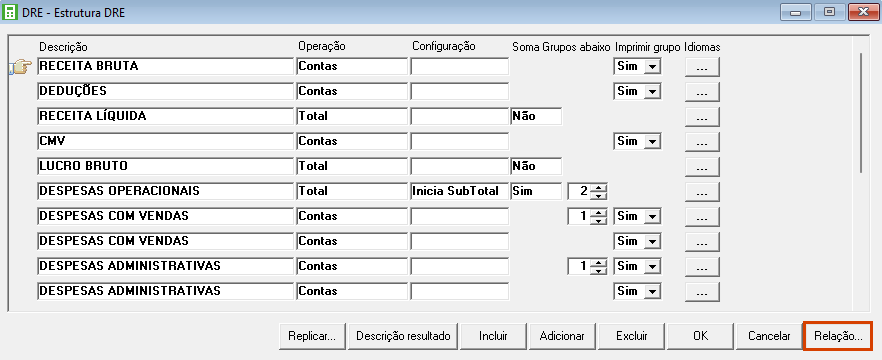The image size is (882, 360).
Task: Click the Operação column header label
Action: tap(322, 47)
